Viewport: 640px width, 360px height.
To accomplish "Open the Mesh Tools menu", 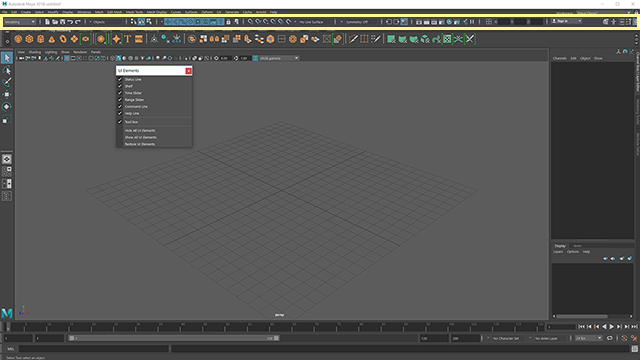I will (134, 12).
